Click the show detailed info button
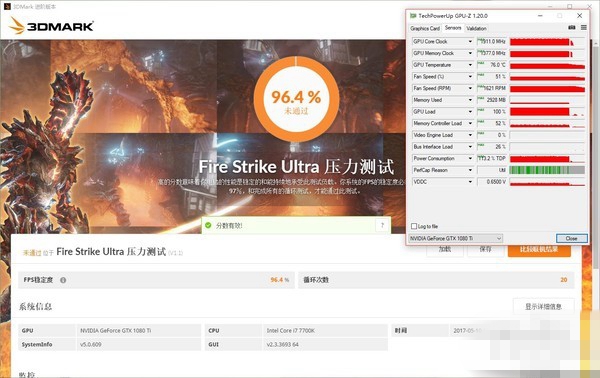This screenshot has width=600, height=378. click(x=543, y=306)
